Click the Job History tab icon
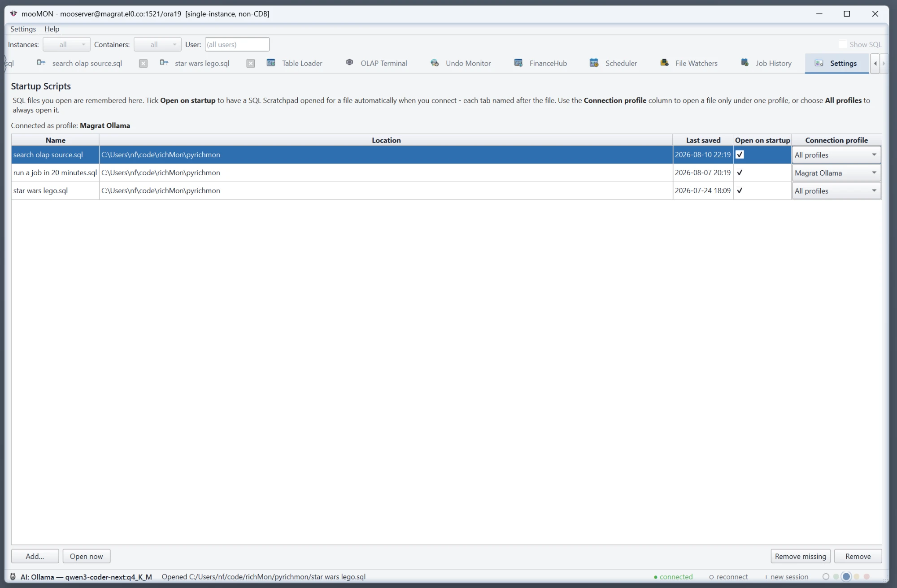The image size is (897, 588). point(745,62)
